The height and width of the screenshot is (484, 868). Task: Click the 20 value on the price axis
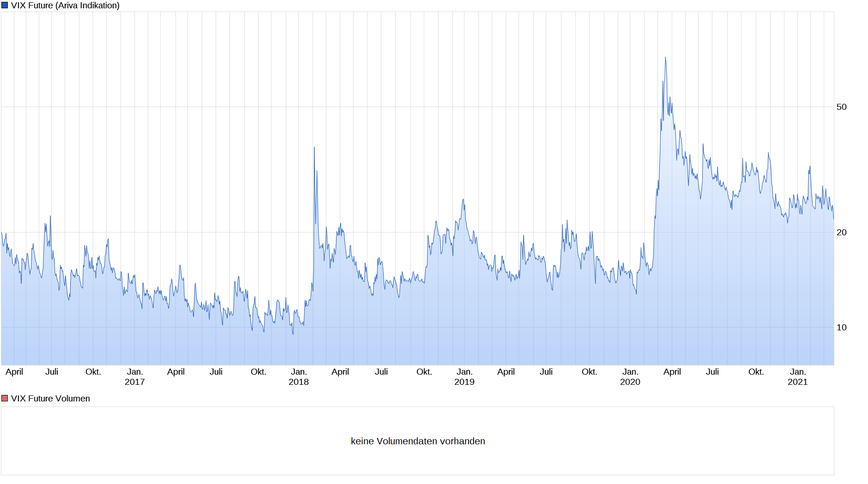(x=842, y=233)
